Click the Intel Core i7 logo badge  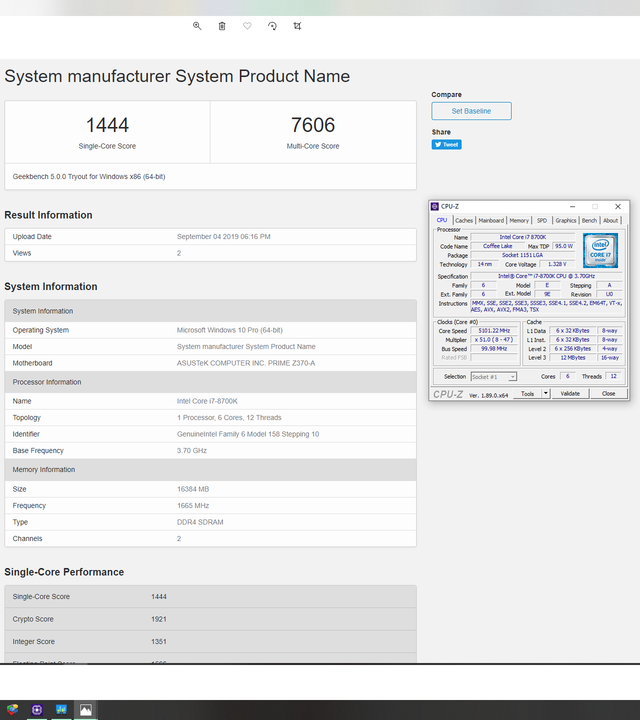601,250
